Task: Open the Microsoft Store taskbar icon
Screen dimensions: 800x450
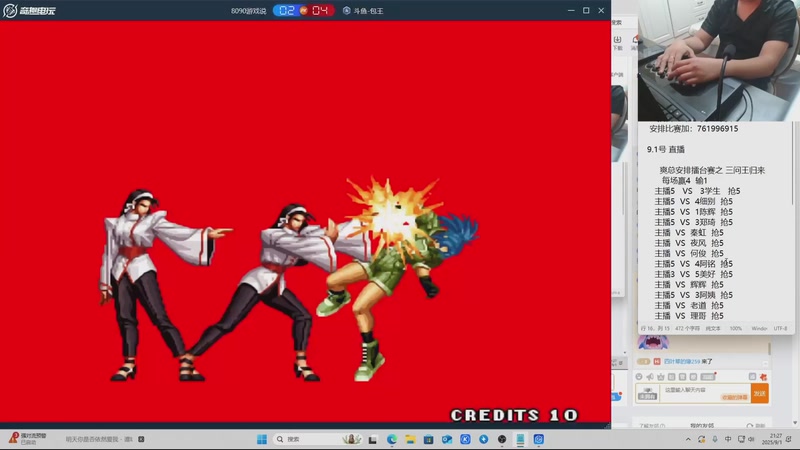Action: 429,439
